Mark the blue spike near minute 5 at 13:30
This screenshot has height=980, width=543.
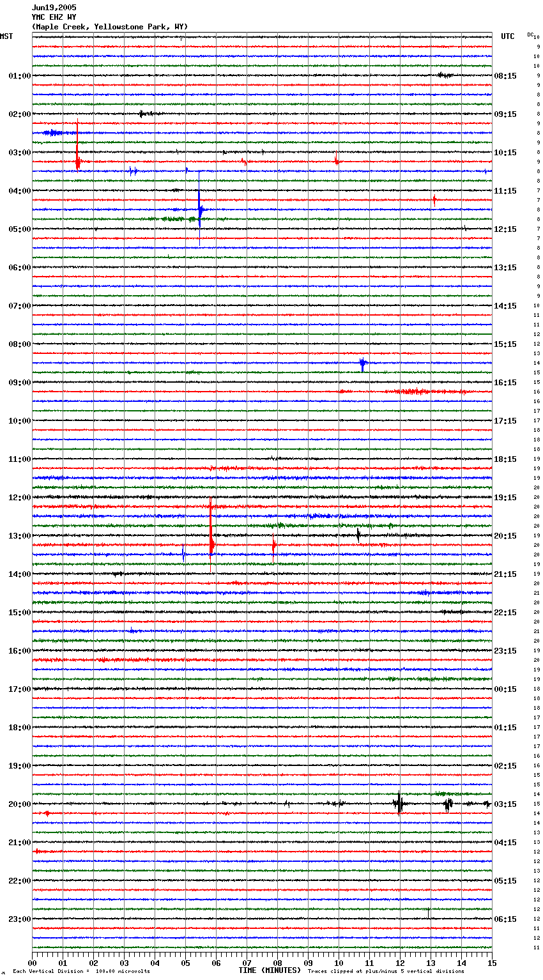(184, 554)
